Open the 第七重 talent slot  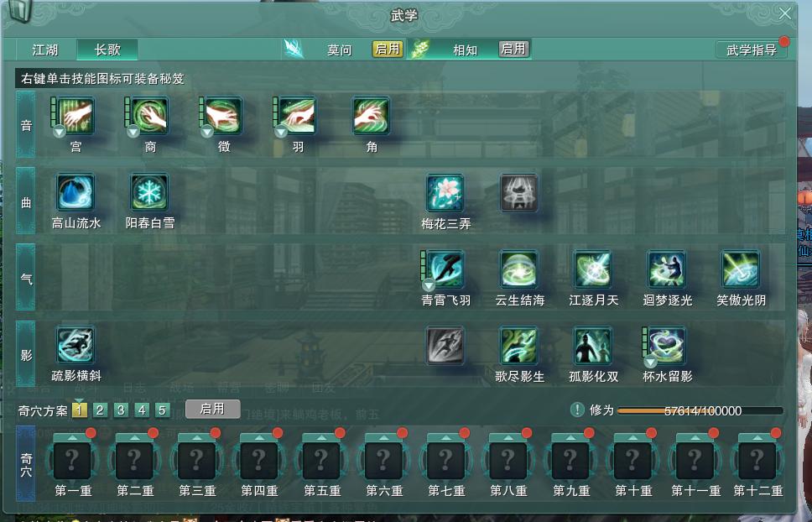[446, 460]
